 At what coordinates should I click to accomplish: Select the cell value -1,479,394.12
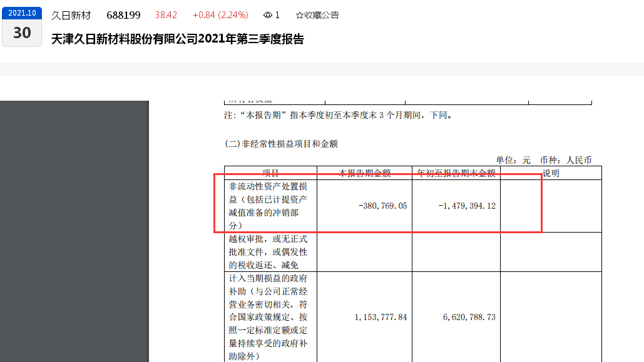[x=467, y=206]
